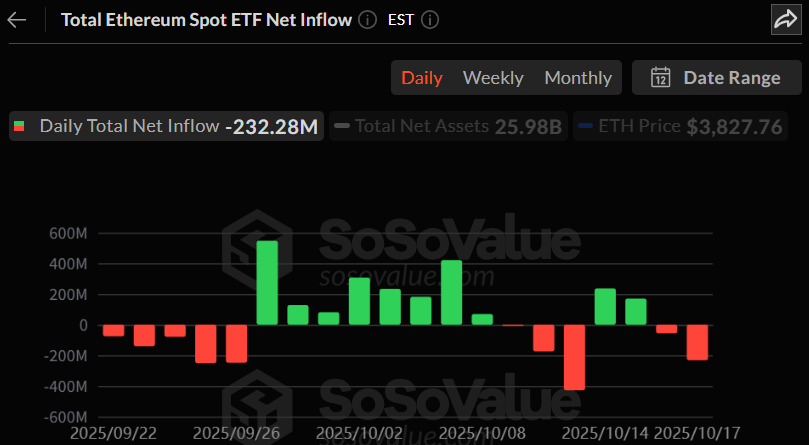The image size is (809, 445).
Task: Toggle the Daily Total Net Inflow series
Action: click(x=166, y=126)
